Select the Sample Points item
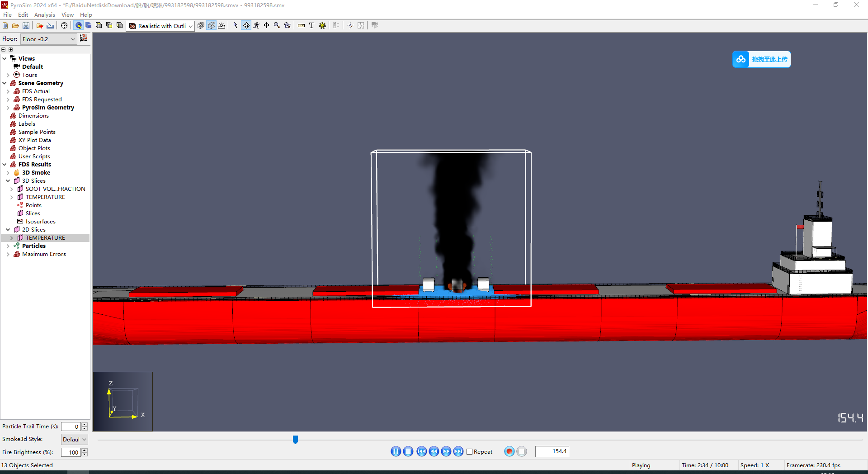 [37, 132]
